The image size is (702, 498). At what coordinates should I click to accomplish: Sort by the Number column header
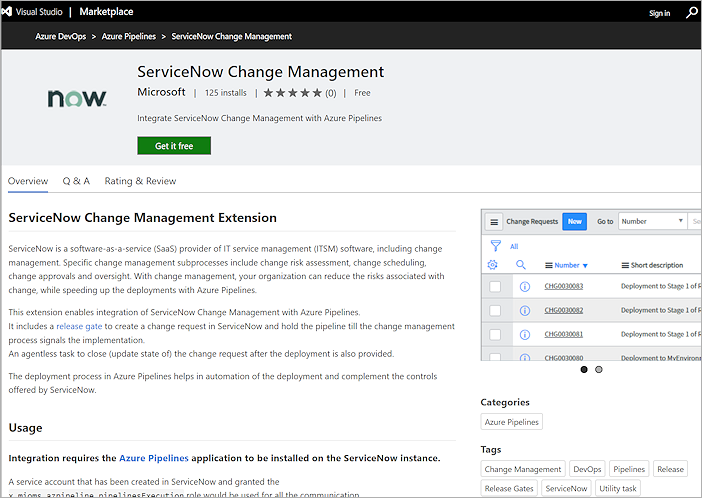point(566,265)
